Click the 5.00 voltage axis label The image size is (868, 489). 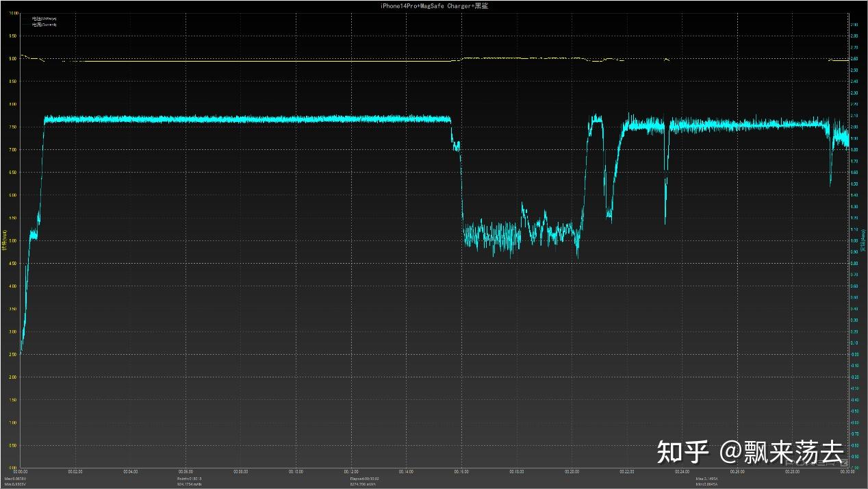(x=13, y=240)
